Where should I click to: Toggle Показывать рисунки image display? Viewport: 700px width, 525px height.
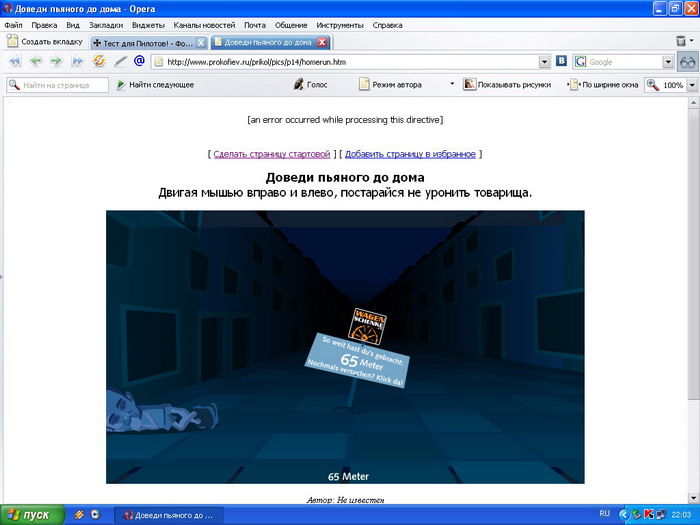(x=507, y=84)
